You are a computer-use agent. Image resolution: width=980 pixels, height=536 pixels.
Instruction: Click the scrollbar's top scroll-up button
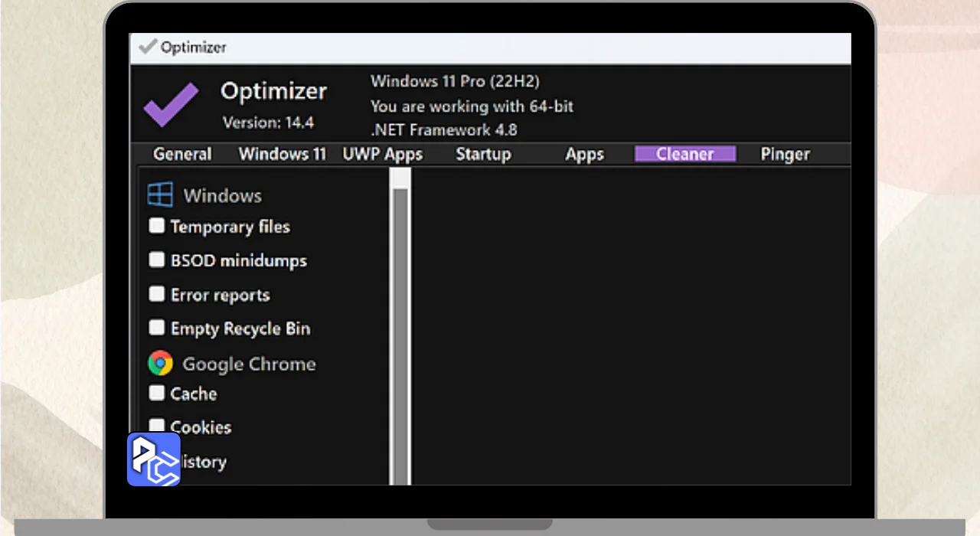400,177
